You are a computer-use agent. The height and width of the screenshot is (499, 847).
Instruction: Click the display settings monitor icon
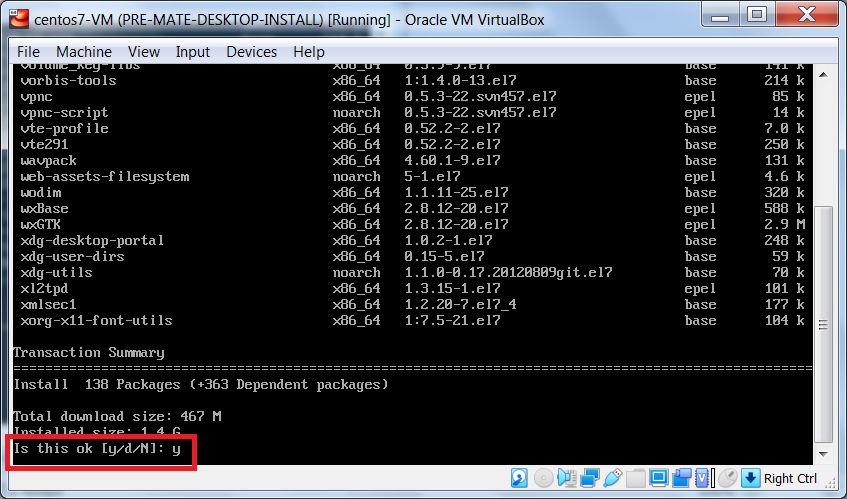coord(658,478)
